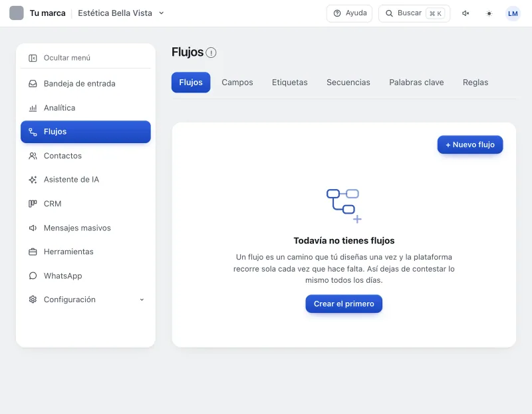Switch to the Reglas tab
532x414 pixels.
click(475, 83)
